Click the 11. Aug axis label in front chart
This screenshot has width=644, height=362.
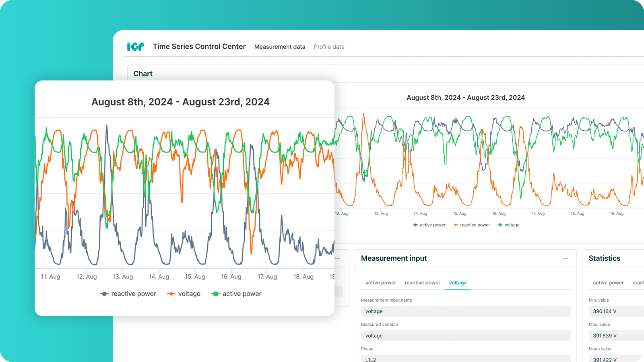point(50,277)
